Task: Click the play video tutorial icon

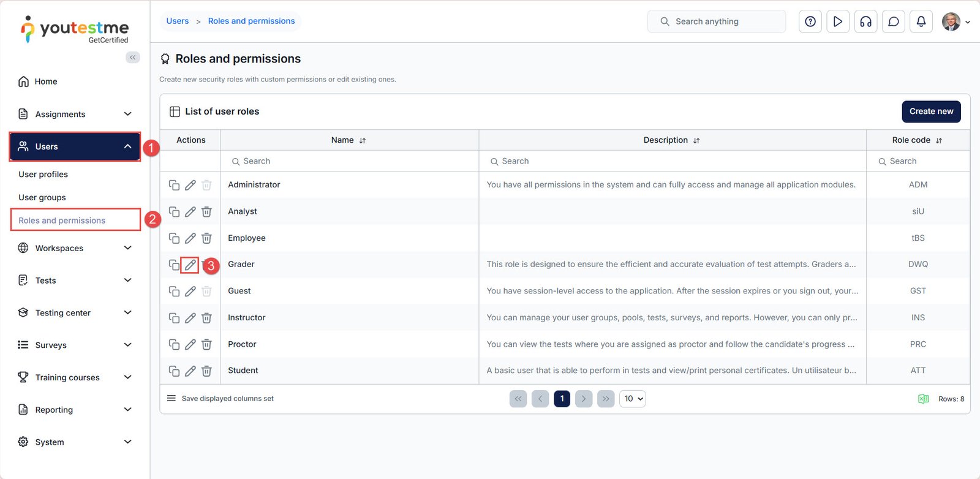Action: click(x=837, y=21)
